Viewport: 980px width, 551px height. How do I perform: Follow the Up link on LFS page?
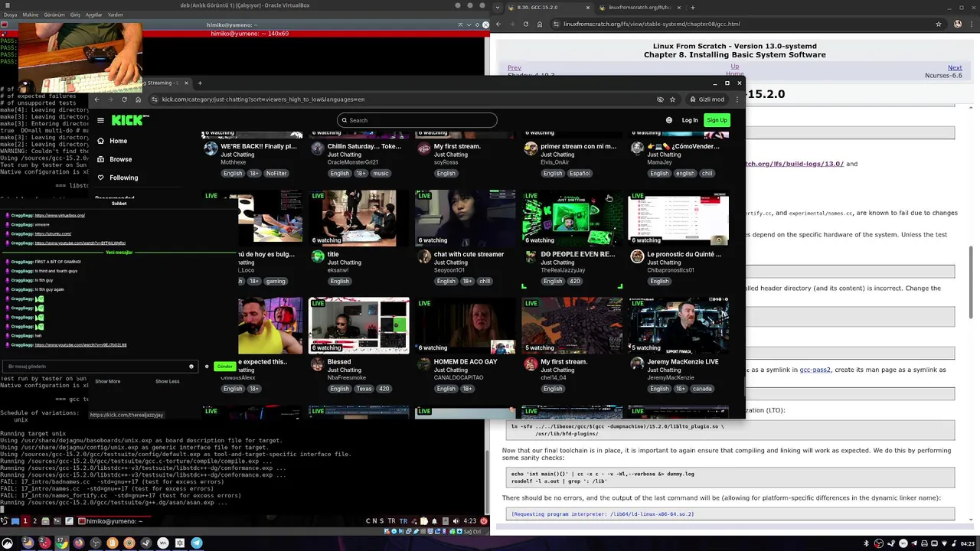735,67
